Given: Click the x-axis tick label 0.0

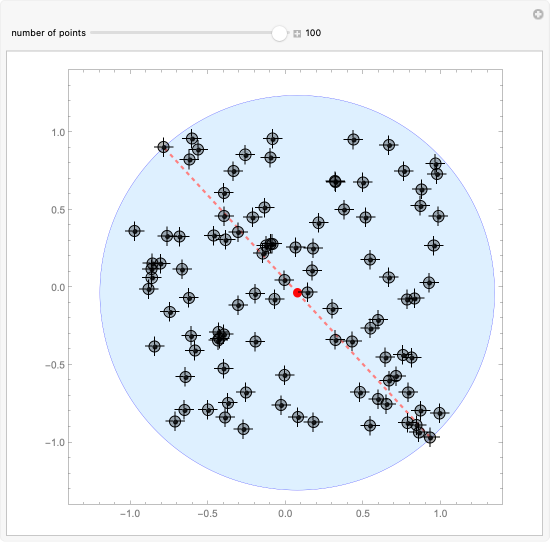Looking at the screenshot, I should pyautogui.click(x=285, y=514).
